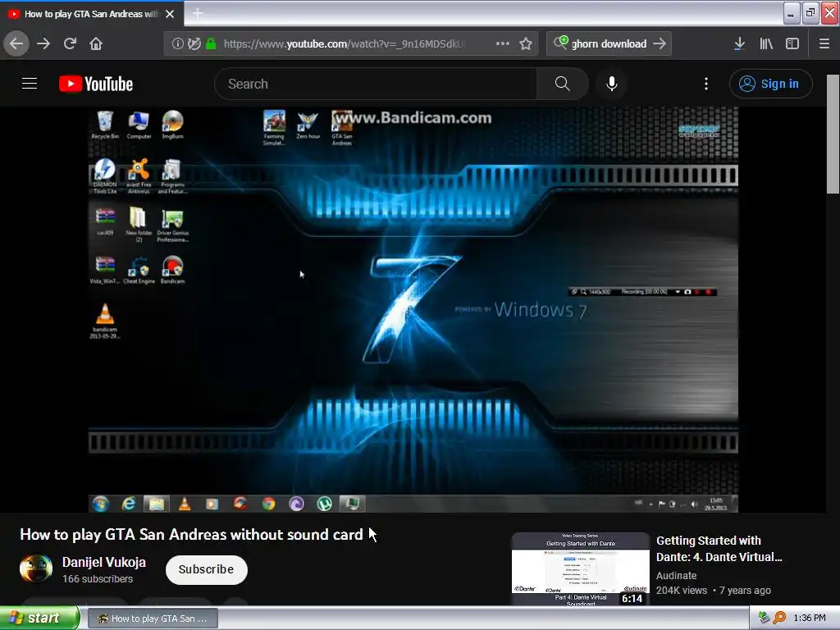
Task: Submit browser search with arrow button
Action: point(660,43)
